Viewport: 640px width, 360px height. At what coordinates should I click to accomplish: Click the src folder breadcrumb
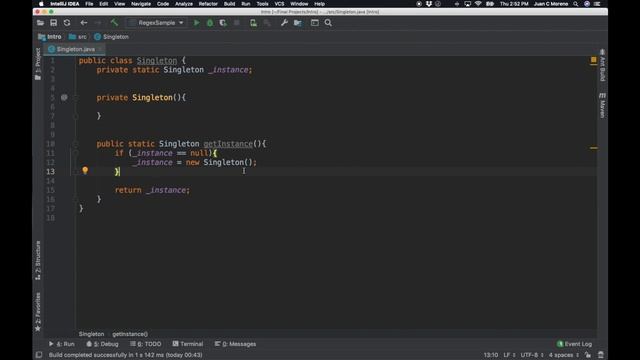pos(78,37)
